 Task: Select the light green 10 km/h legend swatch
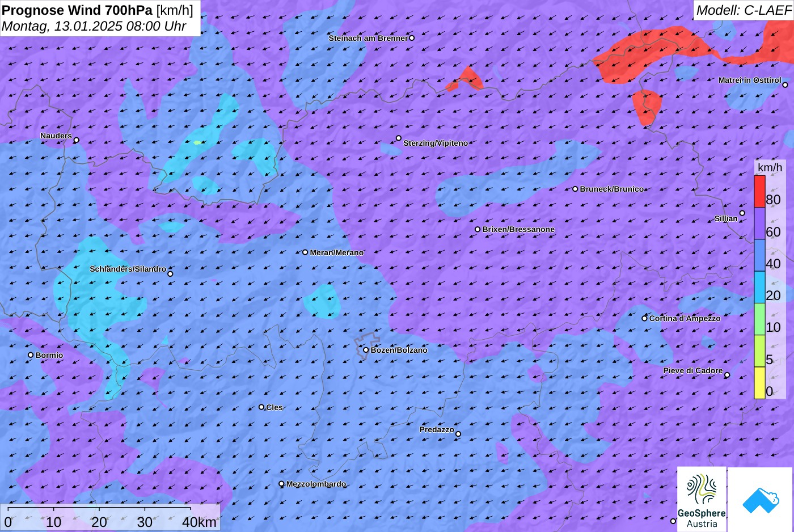click(759, 319)
